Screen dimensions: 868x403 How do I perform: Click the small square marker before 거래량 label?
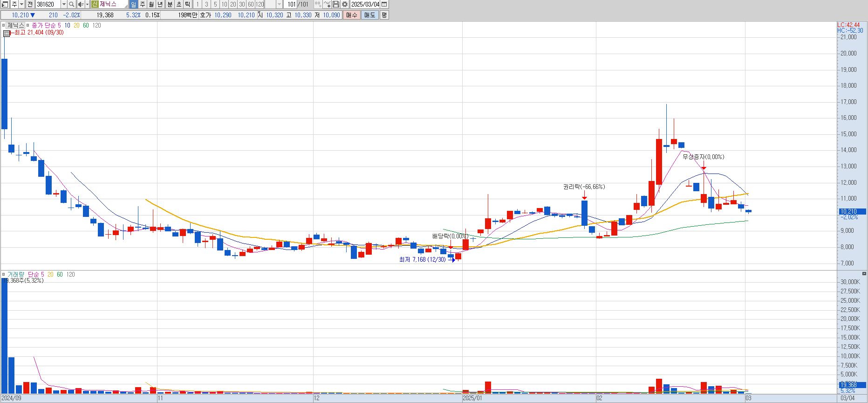pos(4,275)
